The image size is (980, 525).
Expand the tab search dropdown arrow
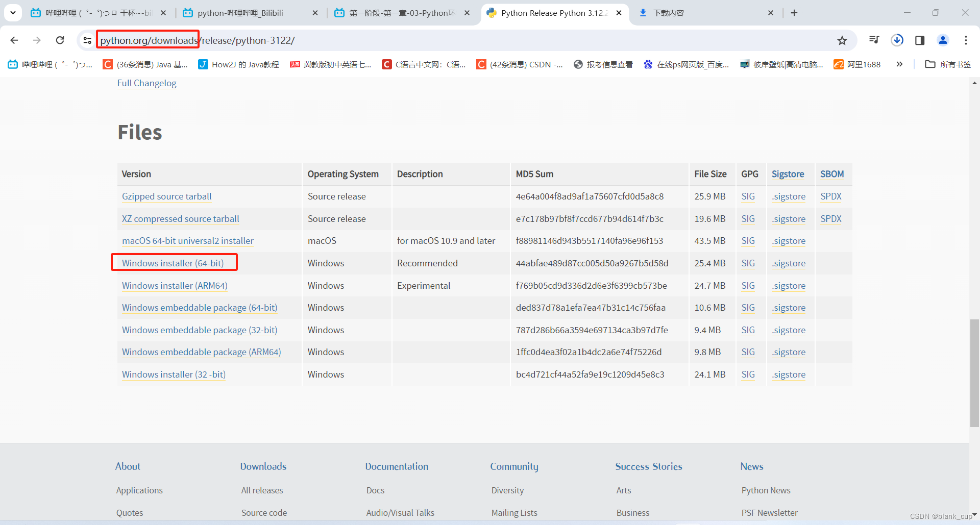click(13, 13)
